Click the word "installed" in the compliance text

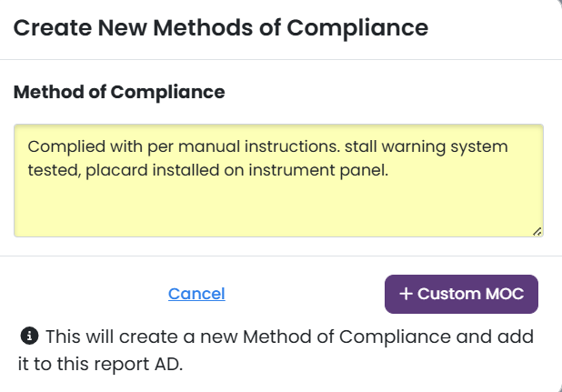coord(186,170)
